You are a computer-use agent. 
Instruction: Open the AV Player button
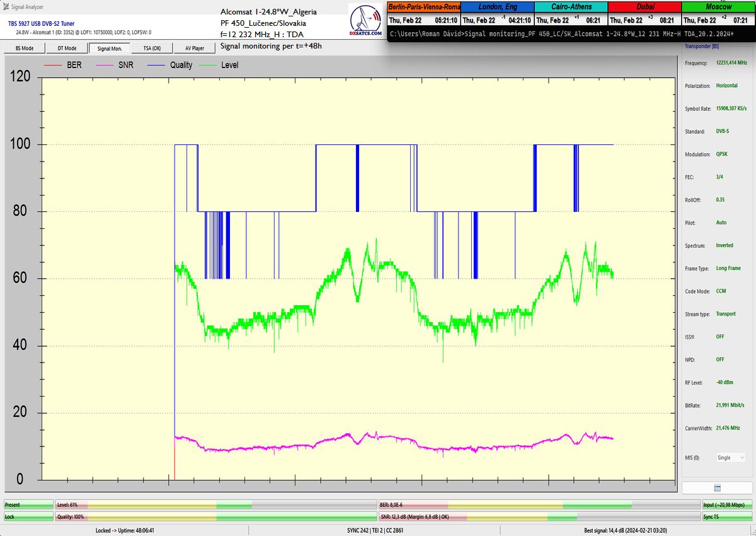coord(194,48)
